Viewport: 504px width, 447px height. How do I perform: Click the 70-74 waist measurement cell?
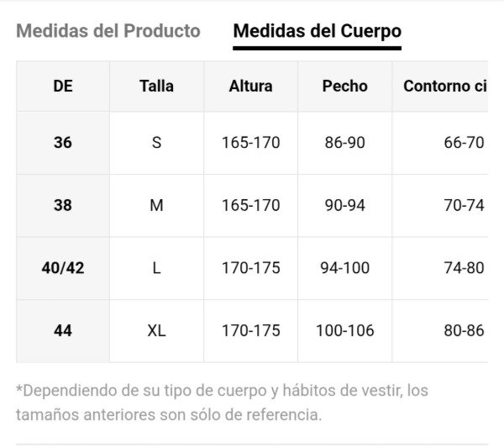[464, 205]
